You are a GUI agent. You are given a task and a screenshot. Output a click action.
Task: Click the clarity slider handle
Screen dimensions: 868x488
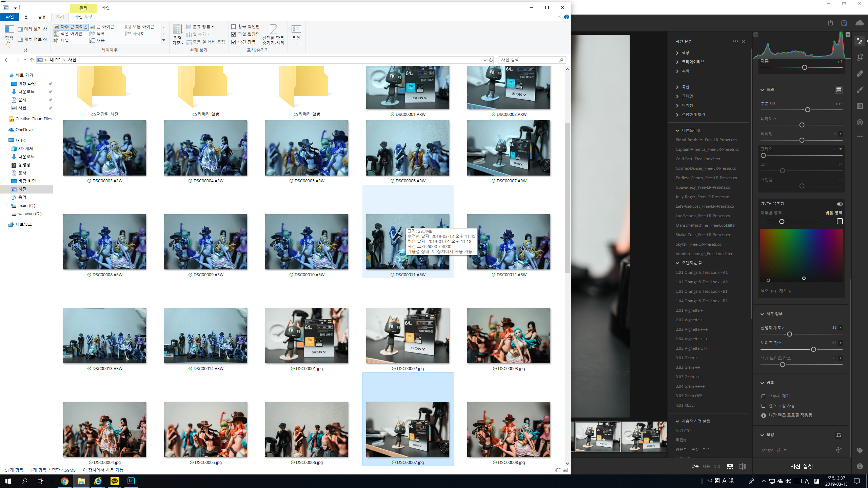pos(807,110)
